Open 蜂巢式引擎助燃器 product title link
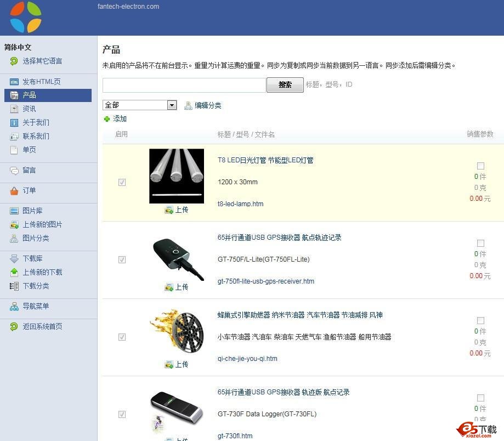This screenshot has height=441, width=504. (x=300, y=315)
